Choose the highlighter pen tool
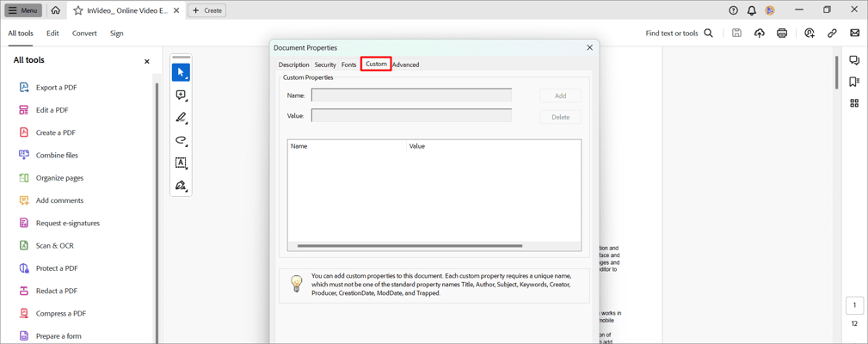The image size is (868, 344). click(x=181, y=118)
